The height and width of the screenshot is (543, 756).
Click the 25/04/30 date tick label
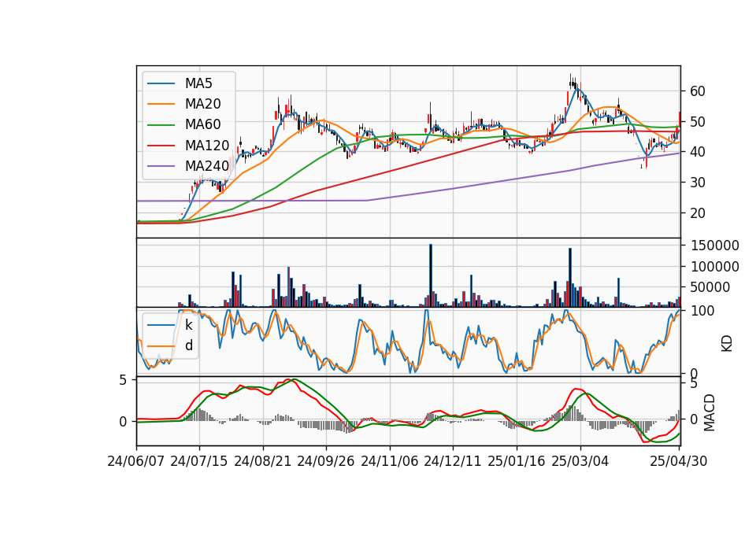(x=679, y=461)
